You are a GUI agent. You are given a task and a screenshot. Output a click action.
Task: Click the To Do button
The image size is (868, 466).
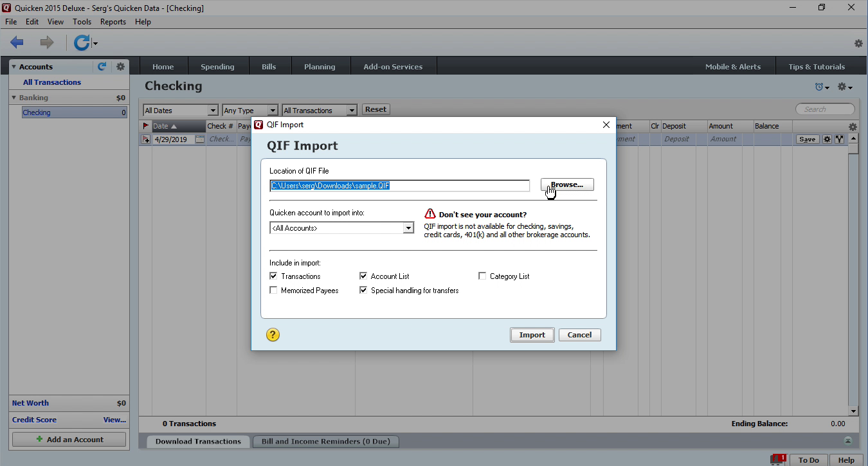[x=809, y=460]
